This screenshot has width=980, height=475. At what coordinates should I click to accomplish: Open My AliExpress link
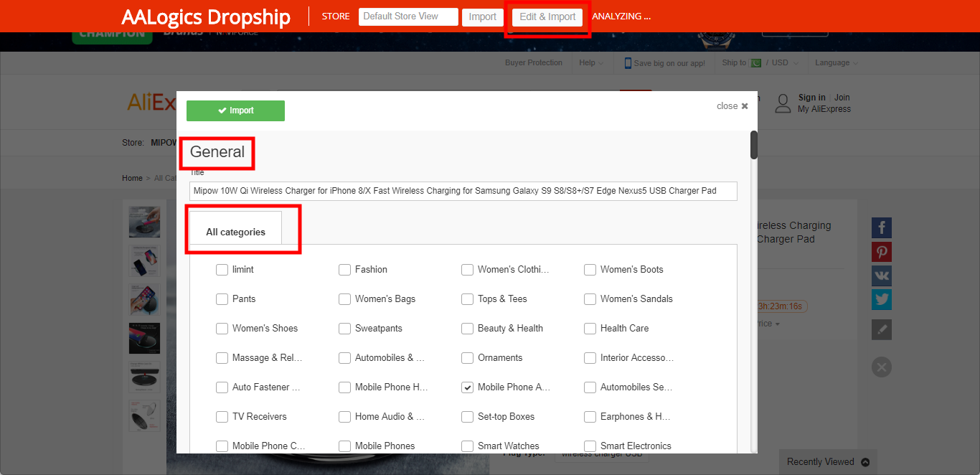click(x=824, y=109)
